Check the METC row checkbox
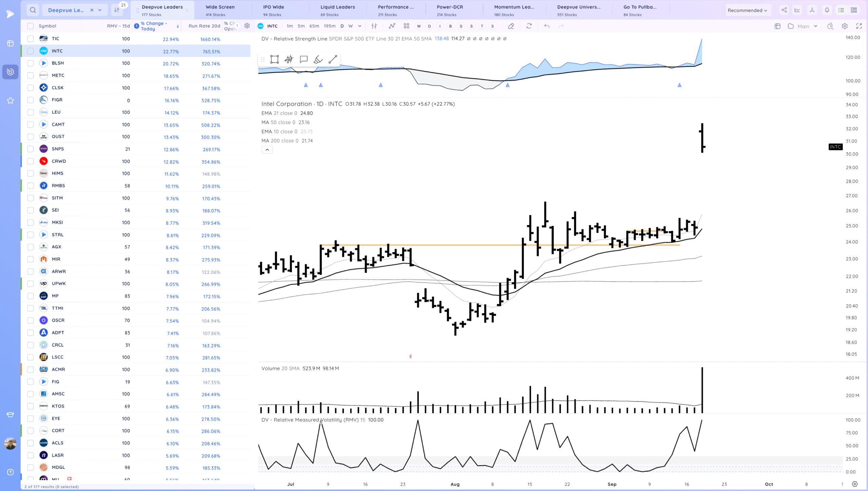Viewport: 868px width, 491px height. pos(31,75)
